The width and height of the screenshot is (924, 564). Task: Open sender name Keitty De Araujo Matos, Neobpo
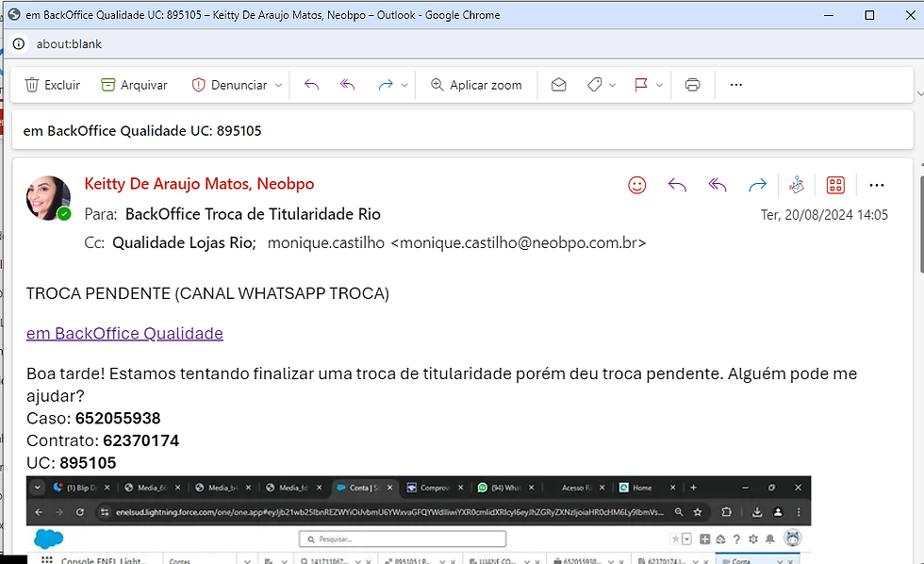[199, 184]
